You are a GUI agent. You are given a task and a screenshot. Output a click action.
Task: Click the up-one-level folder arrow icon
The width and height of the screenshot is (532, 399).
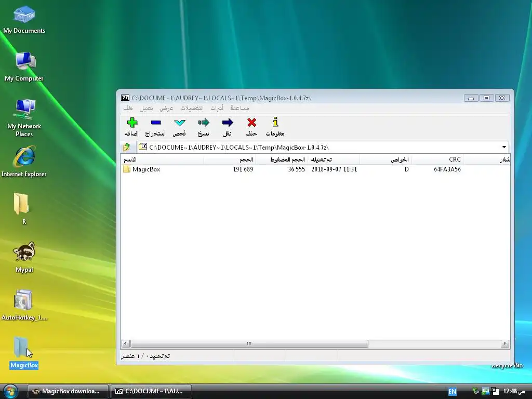click(x=127, y=147)
